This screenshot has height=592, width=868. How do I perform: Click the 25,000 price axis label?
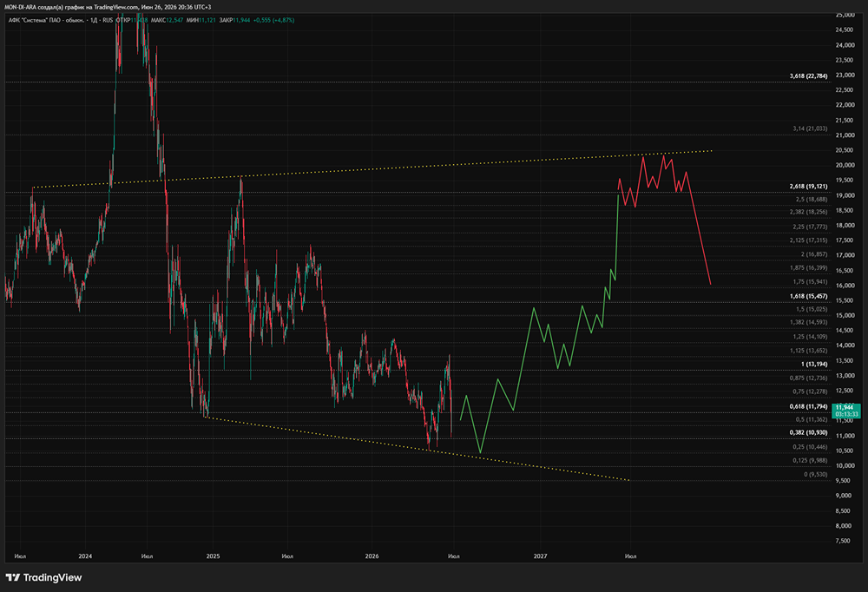click(845, 15)
